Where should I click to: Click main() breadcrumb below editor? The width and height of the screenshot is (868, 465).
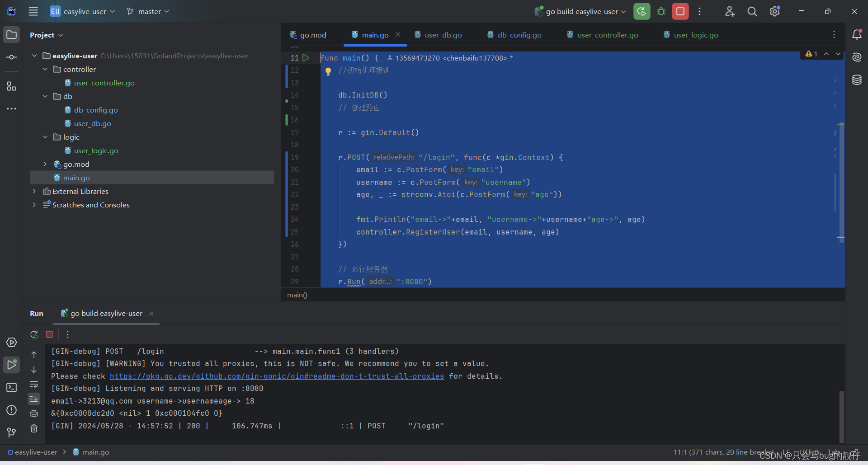297,295
